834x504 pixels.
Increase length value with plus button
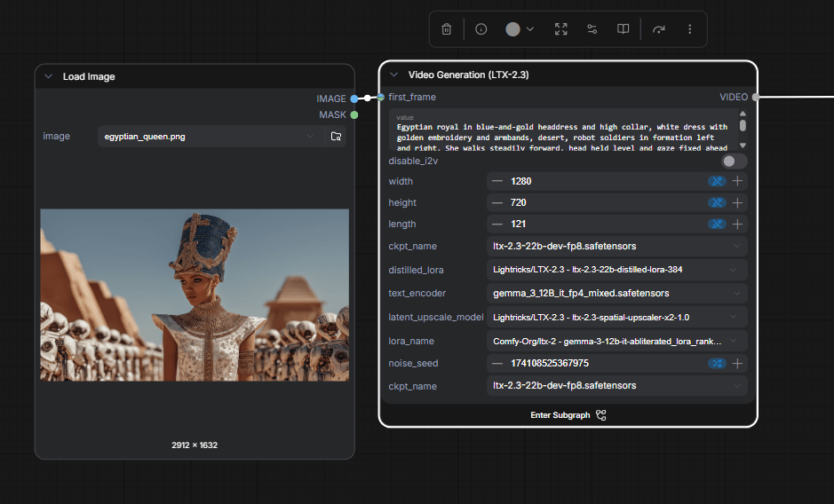tap(737, 224)
